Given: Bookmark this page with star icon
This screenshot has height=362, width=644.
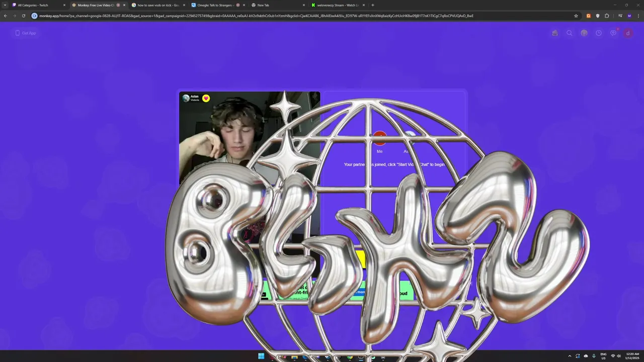Looking at the screenshot, I should (x=576, y=16).
